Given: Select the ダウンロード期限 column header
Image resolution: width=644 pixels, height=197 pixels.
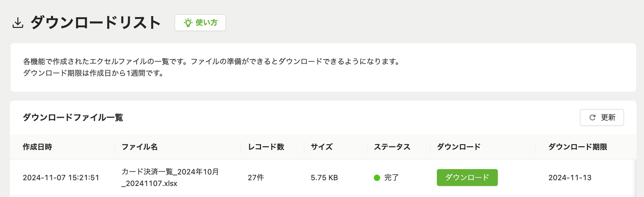Looking at the screenshot, I should pyautogui.click(x=578, y=147).
